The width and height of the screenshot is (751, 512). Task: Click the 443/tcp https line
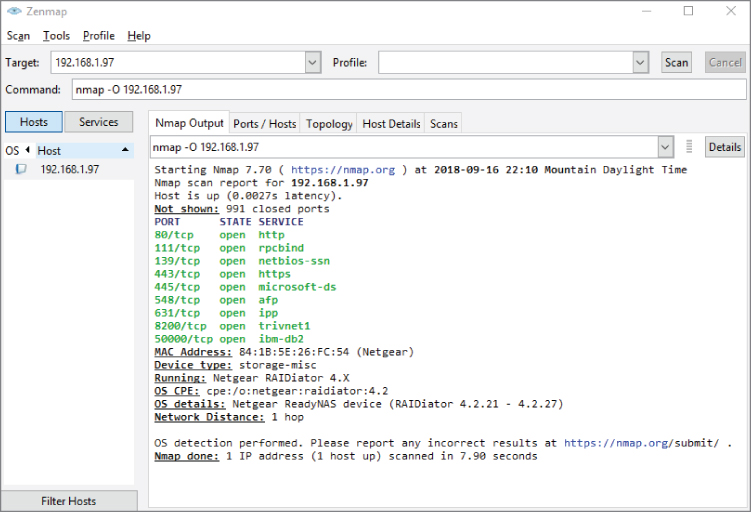point(222,274)
